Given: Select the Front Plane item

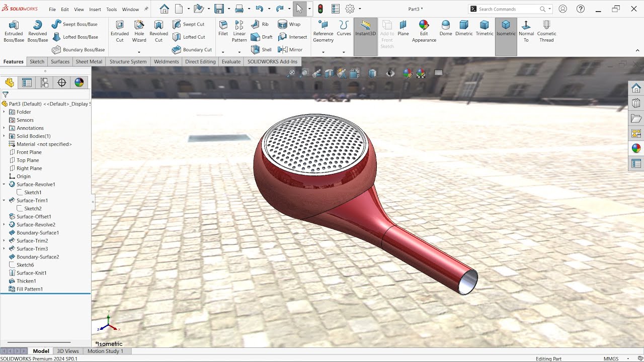Looking at the screenshot, I should click(x=29, y=152).
